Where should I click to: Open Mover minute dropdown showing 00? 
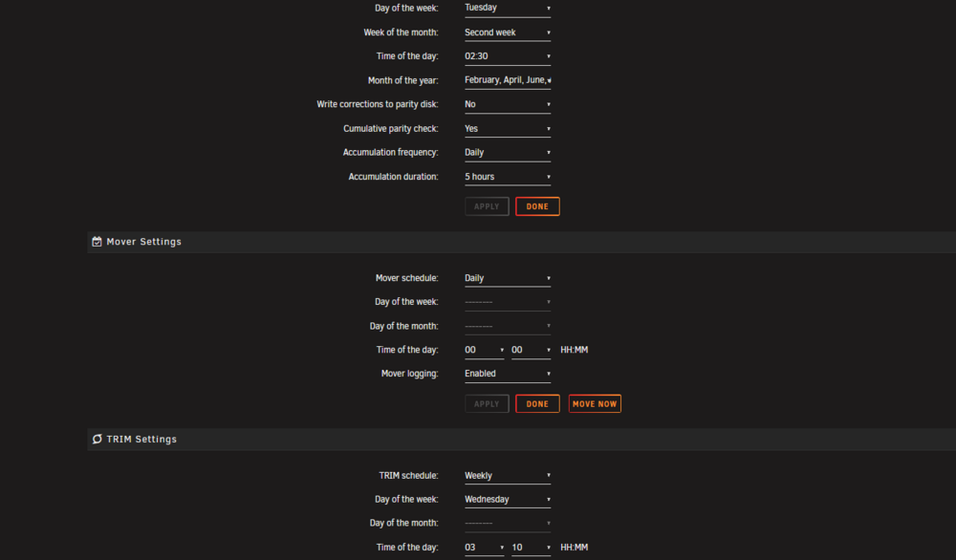(531, 350)
